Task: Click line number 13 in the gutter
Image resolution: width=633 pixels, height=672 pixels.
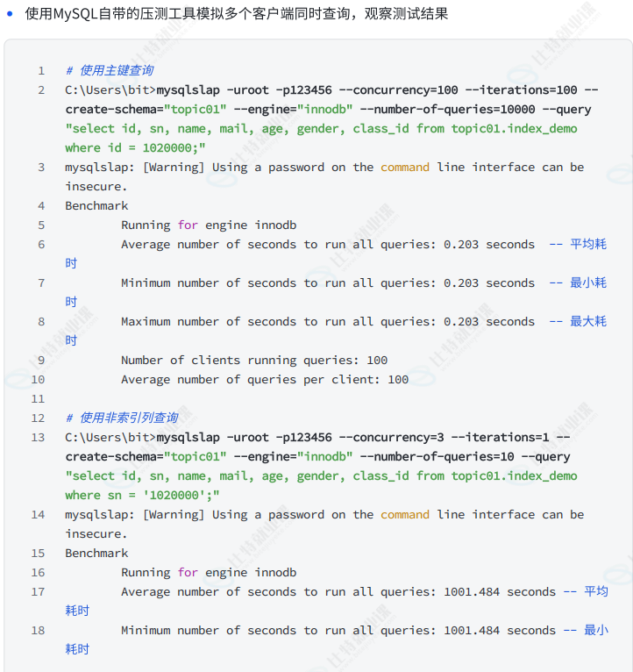Action: click(x=38, y=438)
